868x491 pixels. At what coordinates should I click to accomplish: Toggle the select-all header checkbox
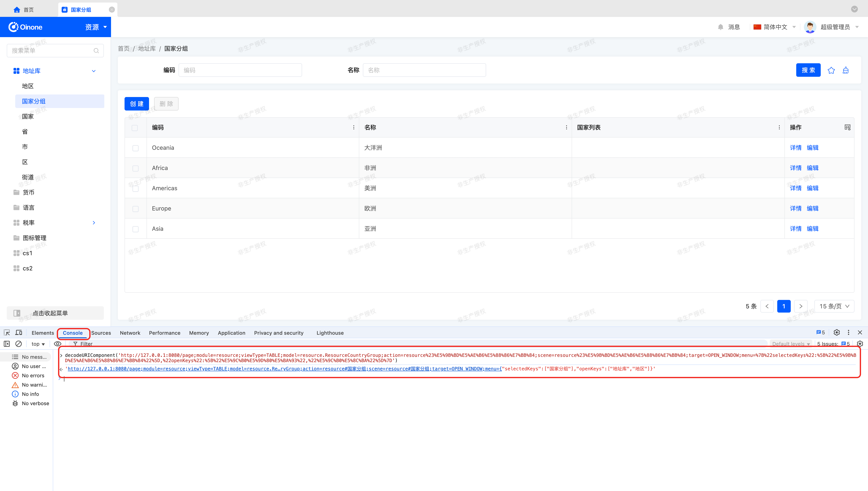(135, 128)
